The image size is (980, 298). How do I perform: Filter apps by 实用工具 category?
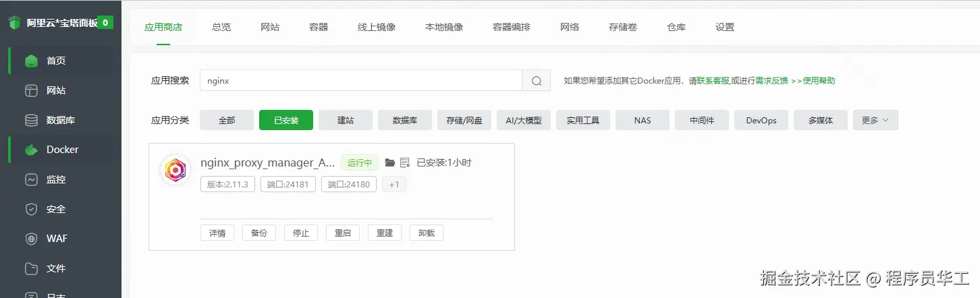click(x=583, y=120)
